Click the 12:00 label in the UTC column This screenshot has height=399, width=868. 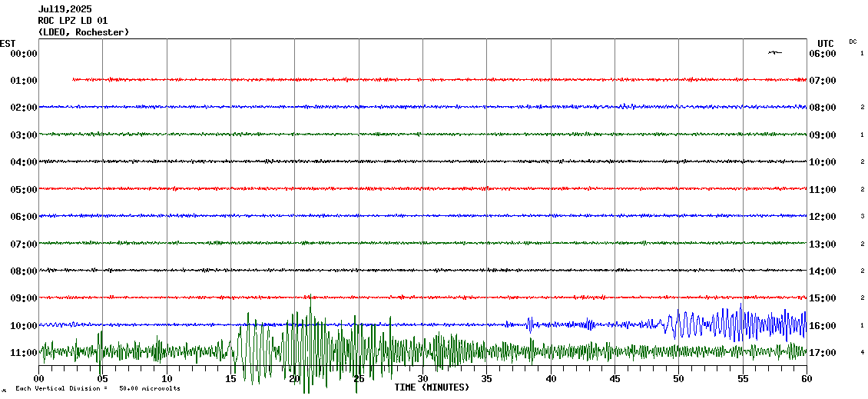(x=823, y=217)
